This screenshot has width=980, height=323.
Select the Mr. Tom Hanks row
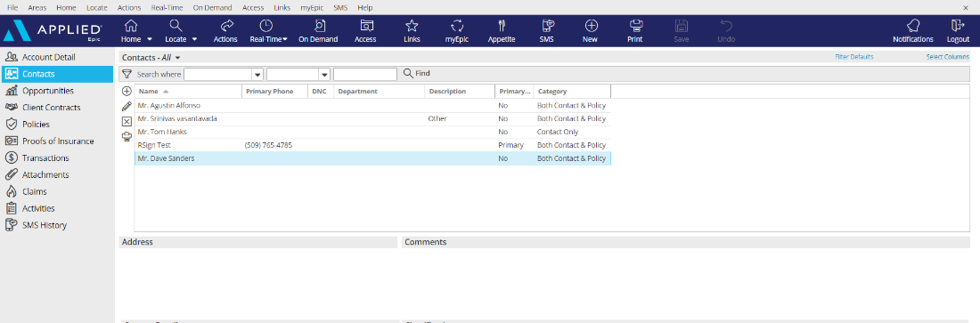(372, 132)
